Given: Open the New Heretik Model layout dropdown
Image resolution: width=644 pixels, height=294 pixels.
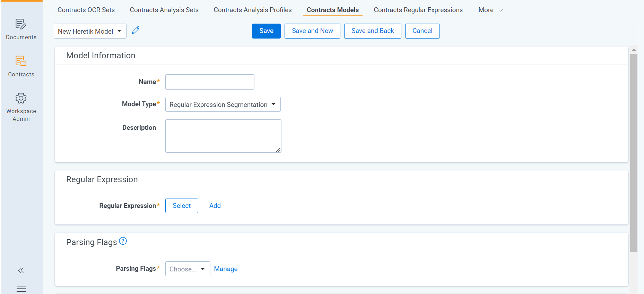Looking at the screenshot, I should coord(90,31).
